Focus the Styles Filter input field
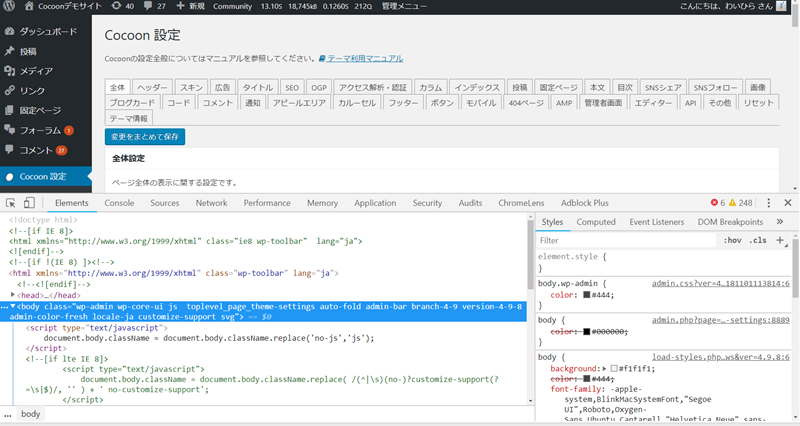This screenshot has width=800, height=426. 627,240
